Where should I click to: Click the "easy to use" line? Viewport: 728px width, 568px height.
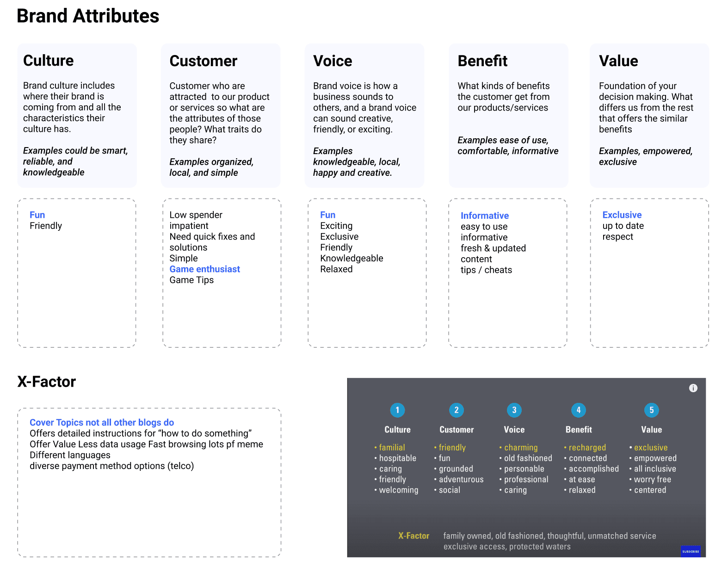[484, 227]
